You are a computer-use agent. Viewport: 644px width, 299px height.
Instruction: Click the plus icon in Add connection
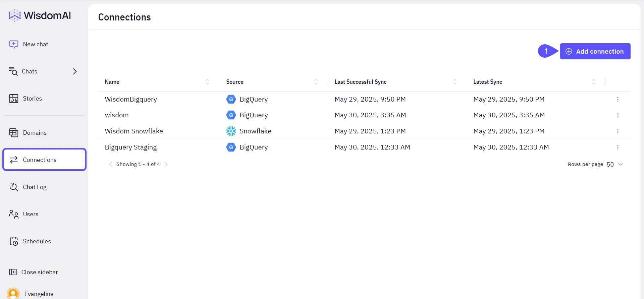click(569, 51)
